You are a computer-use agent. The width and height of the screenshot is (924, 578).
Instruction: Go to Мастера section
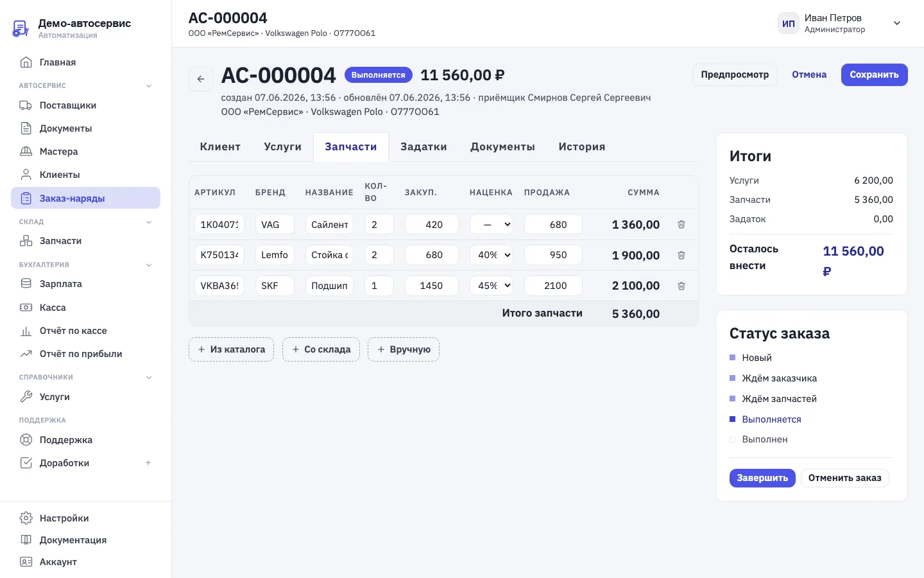click(85, 152)
